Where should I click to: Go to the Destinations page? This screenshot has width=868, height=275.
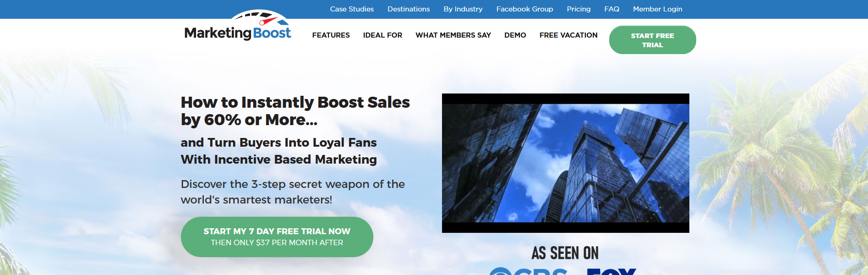[x=409, y=9]
